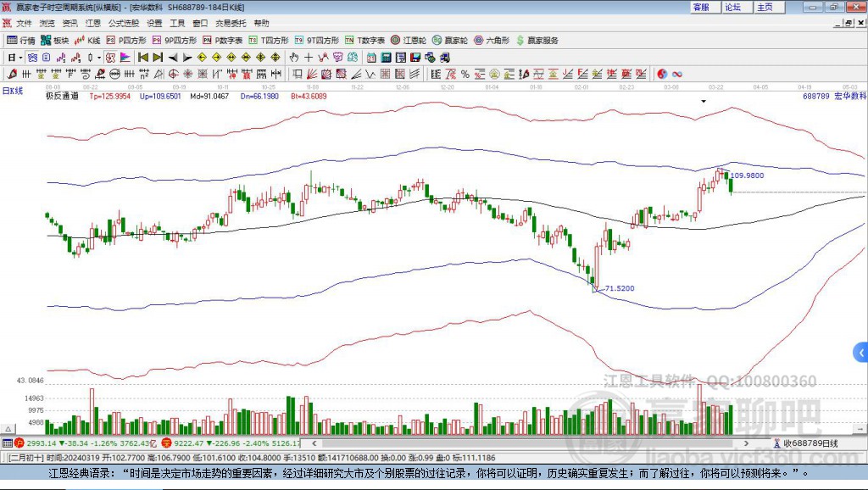The image size is (868, 490).
Task: Open the 板块 sector view
Action: (54, 41)
